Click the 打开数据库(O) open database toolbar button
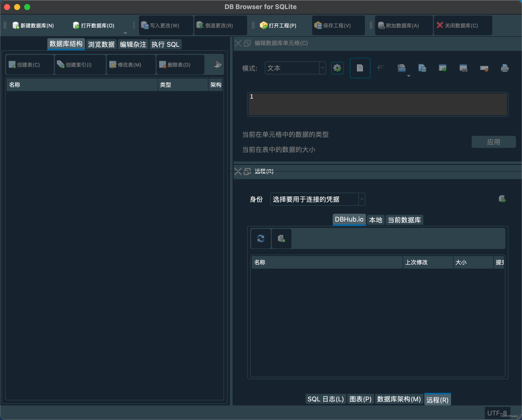 pyautogui.click(x=94, y=25)
